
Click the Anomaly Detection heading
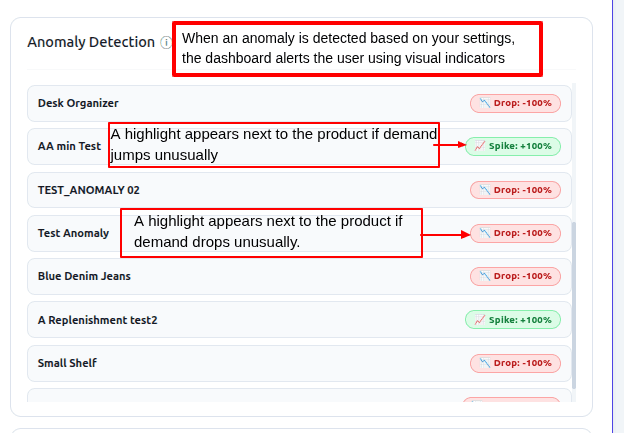(x=91, y=42)
